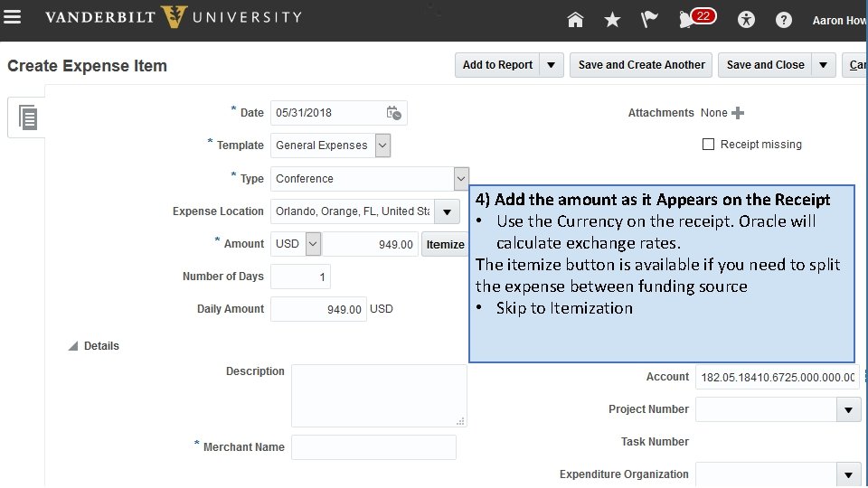
Task: Click the Task Number label
Action: point(655,442)
